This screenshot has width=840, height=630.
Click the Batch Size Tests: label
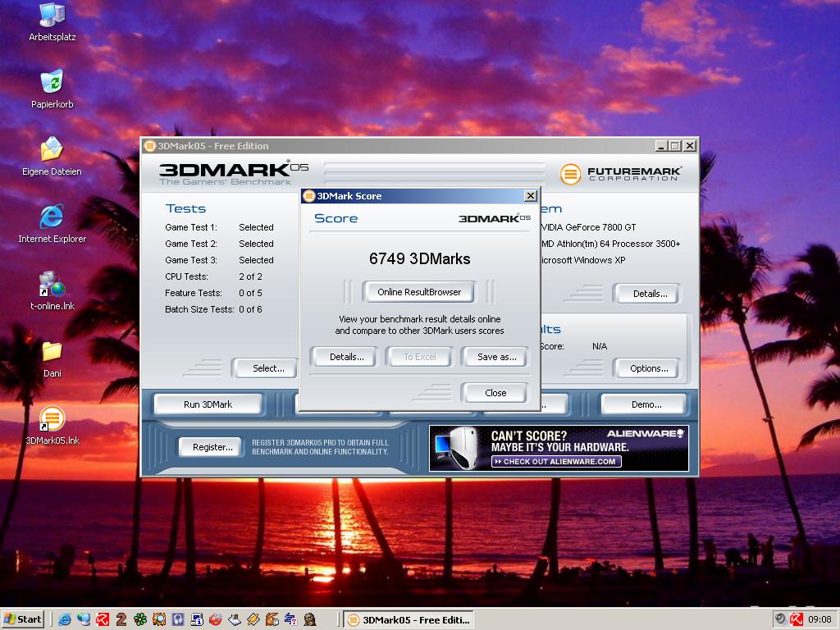pyautogui.click(x=199, y=309)
